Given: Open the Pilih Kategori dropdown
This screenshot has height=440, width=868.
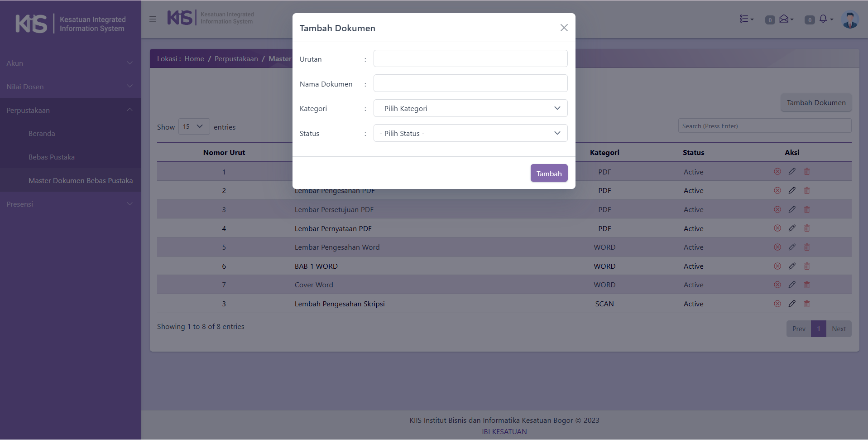Looking at the screenshot, I should pos(470,108).
